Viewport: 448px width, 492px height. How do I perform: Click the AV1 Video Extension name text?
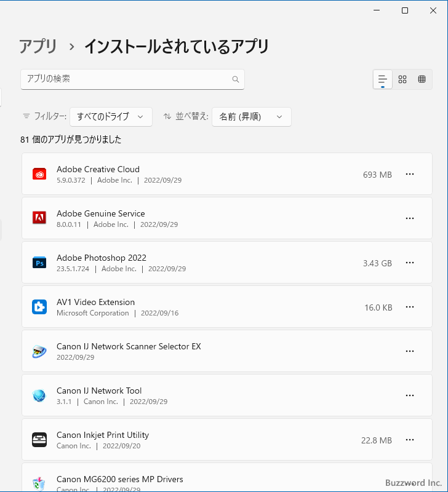click(x=95, y=302)
